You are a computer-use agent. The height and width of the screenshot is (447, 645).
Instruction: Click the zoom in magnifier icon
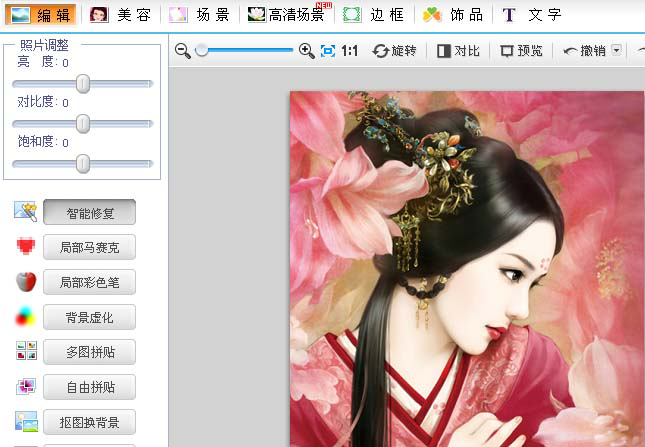point(307,50)
